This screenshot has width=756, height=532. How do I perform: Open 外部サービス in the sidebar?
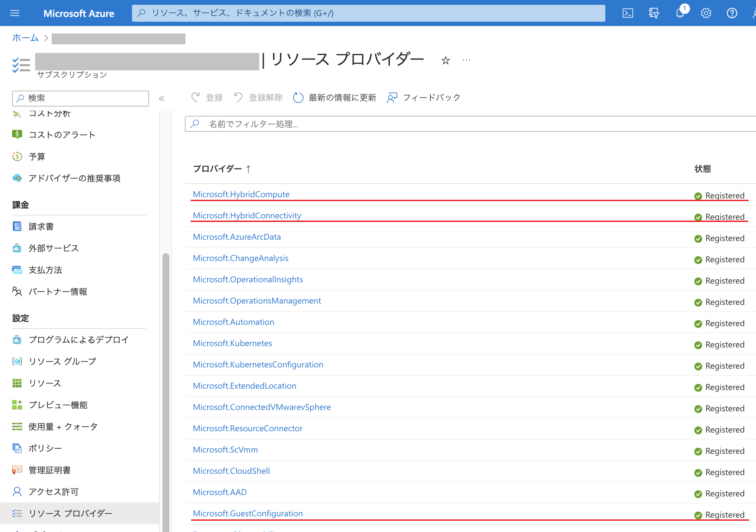pos(54,248)
